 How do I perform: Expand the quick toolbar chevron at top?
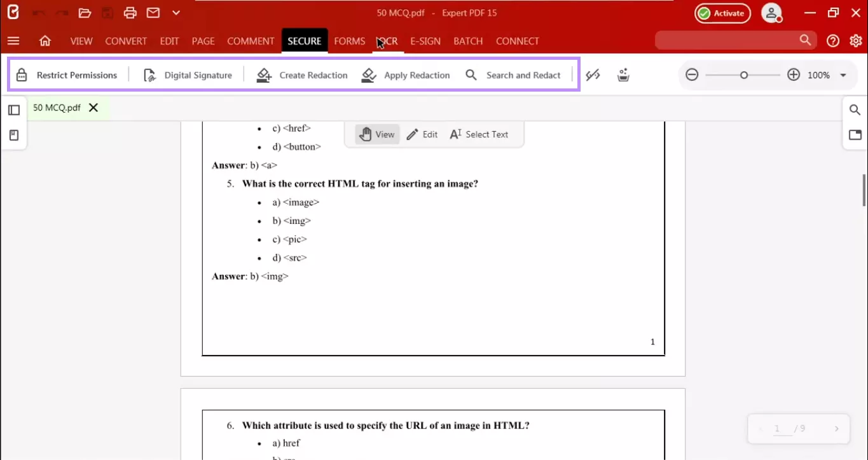(x=176, y=13)
